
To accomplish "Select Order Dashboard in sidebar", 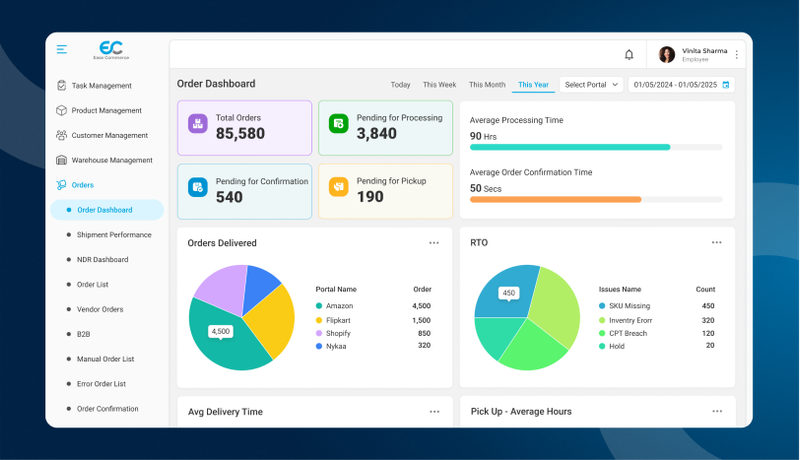I will 107,210.
